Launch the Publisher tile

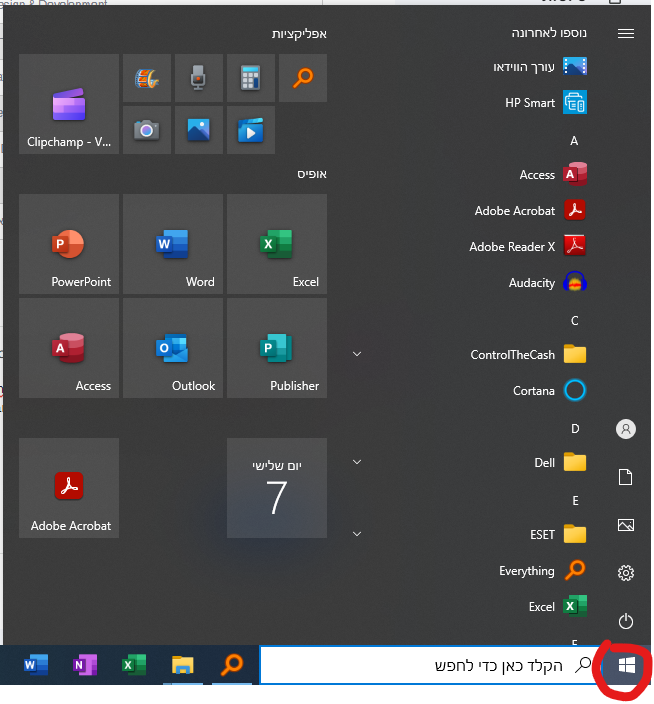tap(277, 348)
